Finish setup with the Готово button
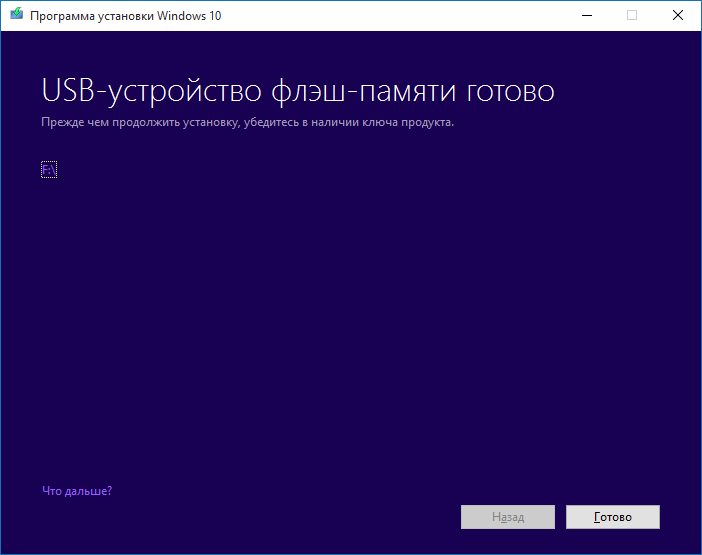This screenshot has width=702, height=555. 612,517
